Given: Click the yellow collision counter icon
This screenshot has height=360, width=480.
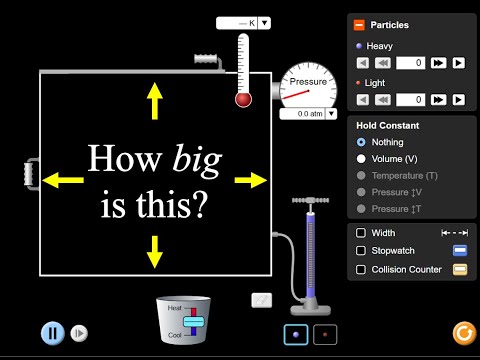Looking at the screenshot, I should point(460,269).
